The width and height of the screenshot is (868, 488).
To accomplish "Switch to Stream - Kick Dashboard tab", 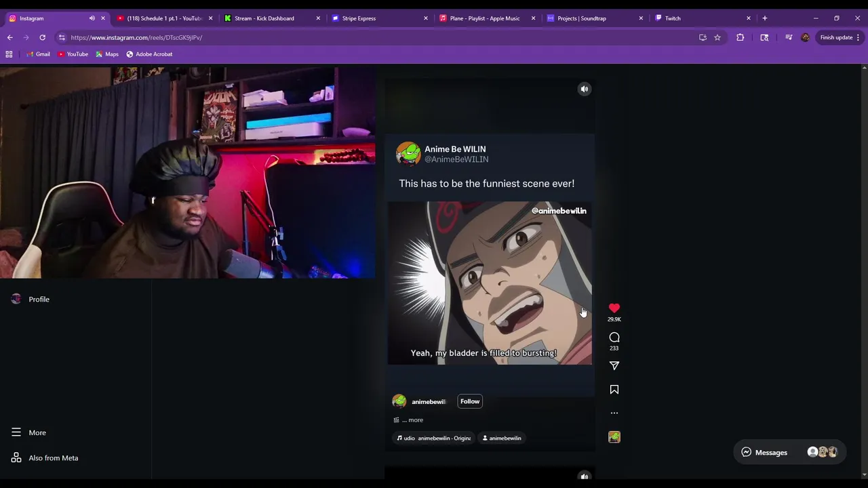I will [x=270, y=18].
